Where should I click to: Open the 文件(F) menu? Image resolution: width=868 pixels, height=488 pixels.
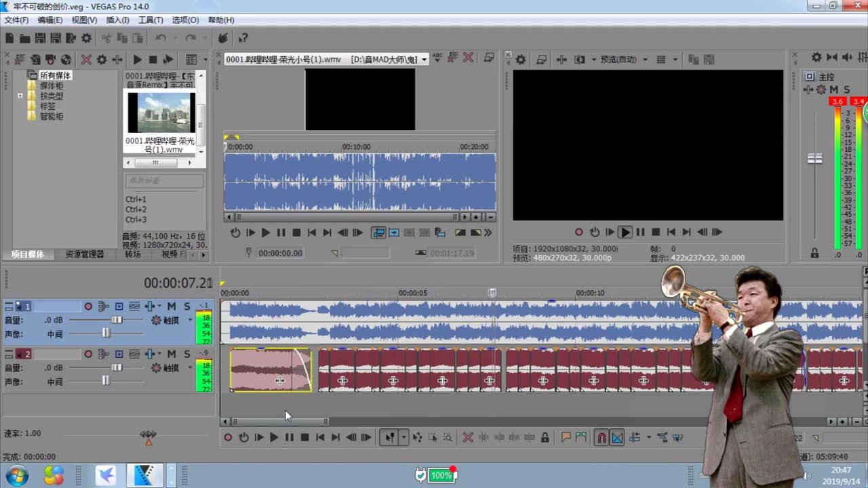point(16,20)
